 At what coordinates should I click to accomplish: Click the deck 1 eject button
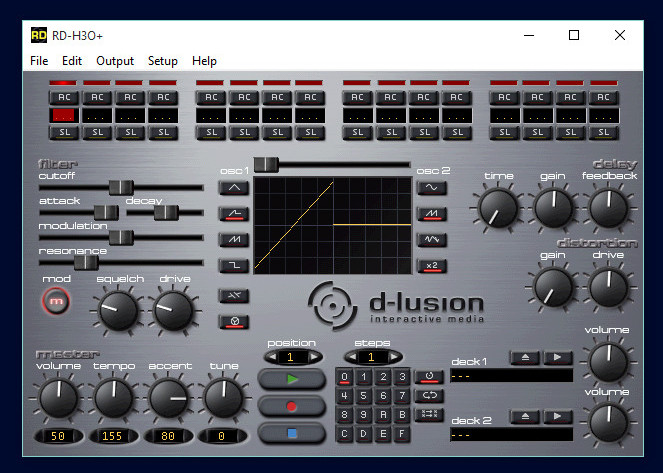coord(525,358)
